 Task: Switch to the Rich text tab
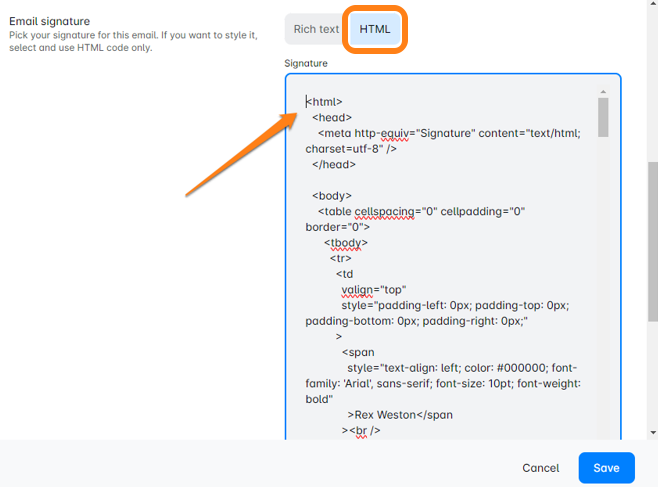tap(316, 30)
